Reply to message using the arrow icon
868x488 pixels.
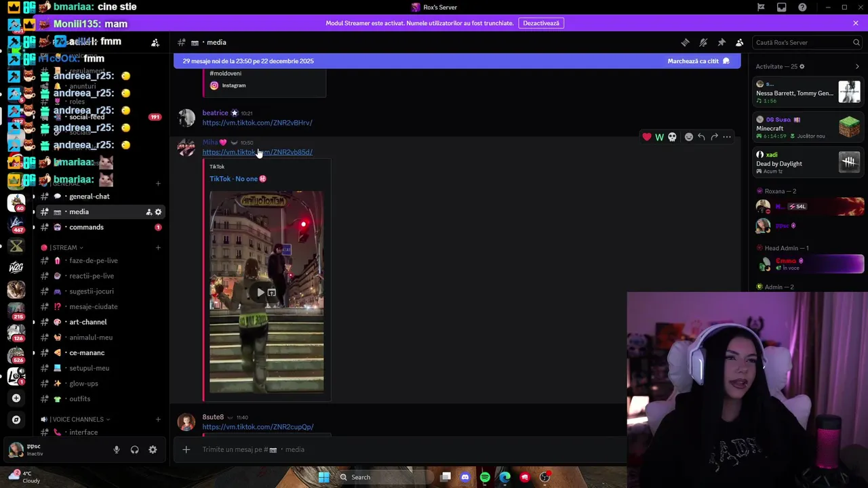[701, 137]
